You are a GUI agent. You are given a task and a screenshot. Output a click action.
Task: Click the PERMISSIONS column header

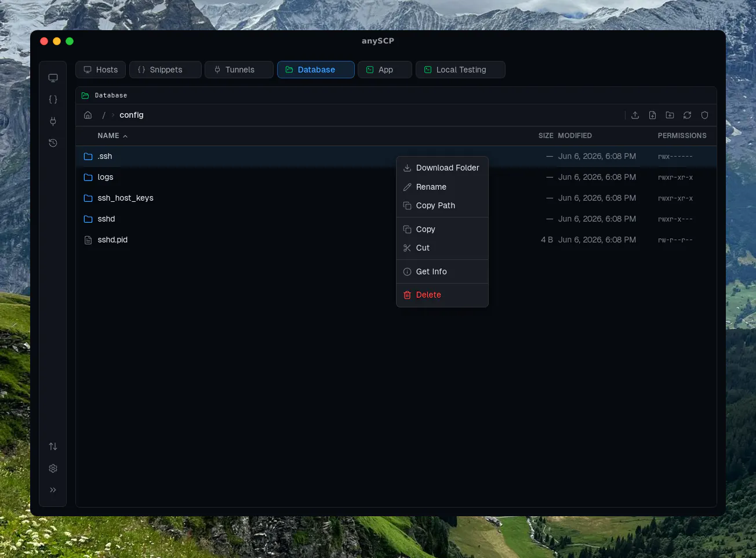click(x=682, y=136)
